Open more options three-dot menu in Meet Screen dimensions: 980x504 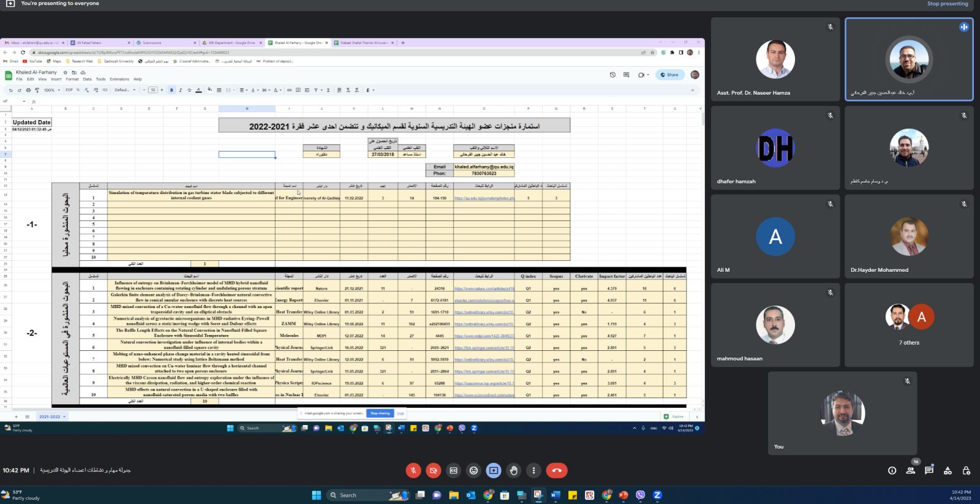[x=533, y=470]
